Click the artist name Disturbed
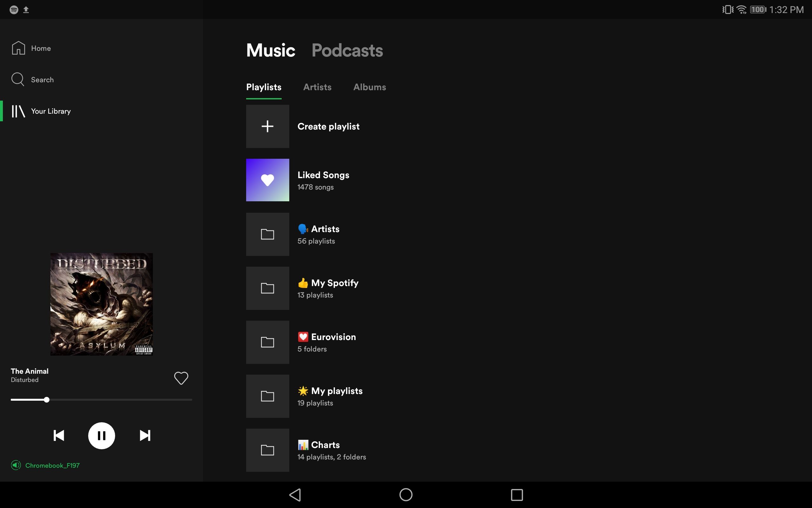This screenshot has width=812, height=508. coord(24,380)
